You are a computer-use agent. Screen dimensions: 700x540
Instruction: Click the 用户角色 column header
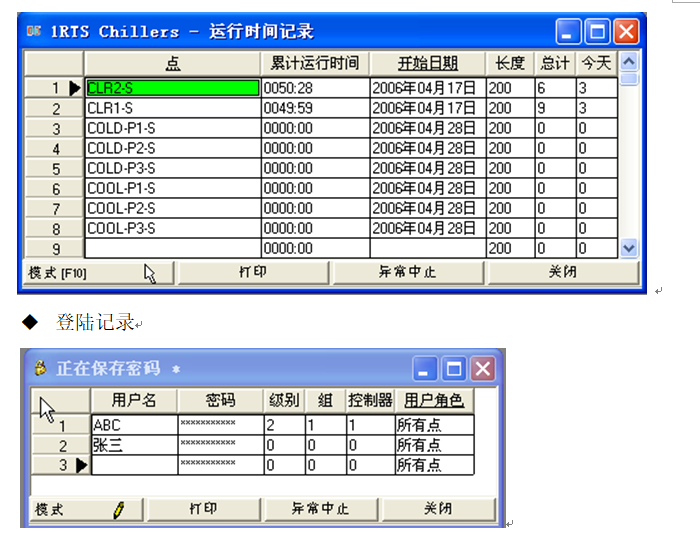click(x=434, y=400)
